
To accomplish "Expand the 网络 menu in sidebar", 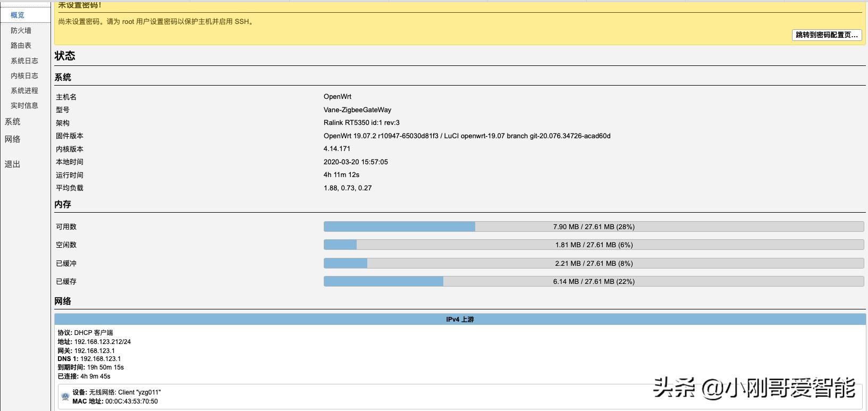I will pyautogui.click(x=12, y=139).
